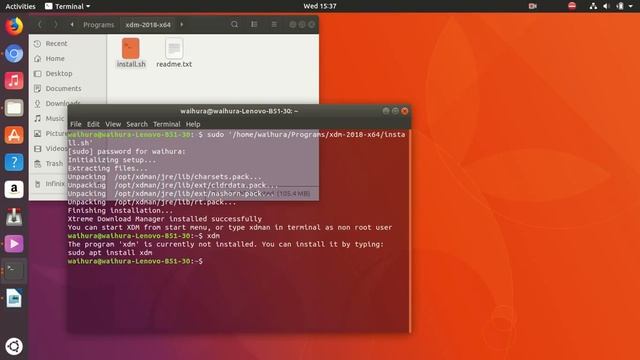This screenshot has width=640, height=360.
Task: Close the terminal window
Action: [x=404, y=111]
